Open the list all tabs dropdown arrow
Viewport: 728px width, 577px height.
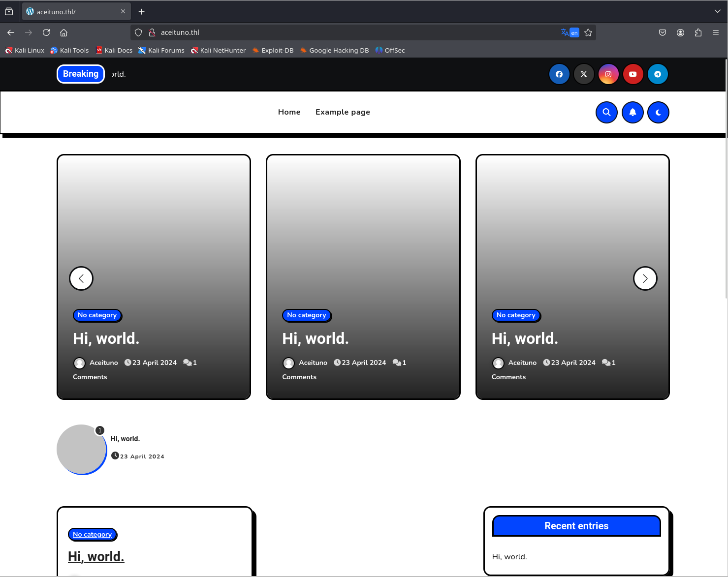[717, 11]
